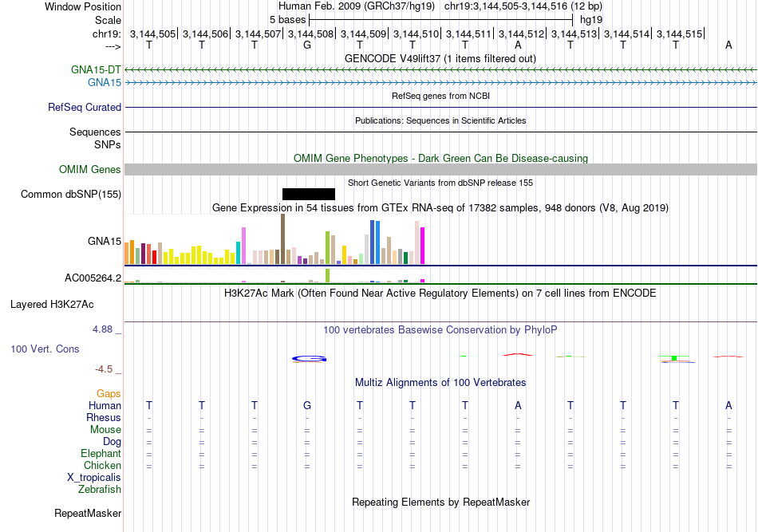Click the GENCODE V49lift37 track title
The image size is (758, 532).
coord(440,59)
